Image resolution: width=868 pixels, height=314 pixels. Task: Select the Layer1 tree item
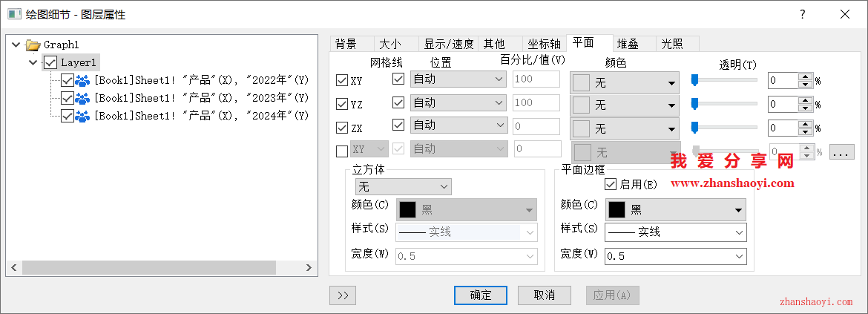79,62
